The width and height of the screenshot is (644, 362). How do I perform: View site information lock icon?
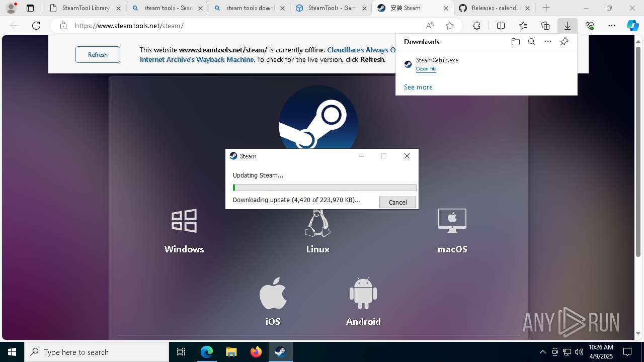pyautogui.click(x=63, y=26)
